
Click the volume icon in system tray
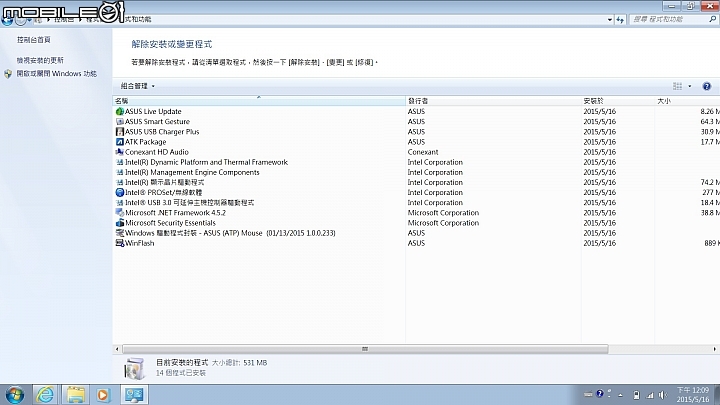tap(663, 395)
